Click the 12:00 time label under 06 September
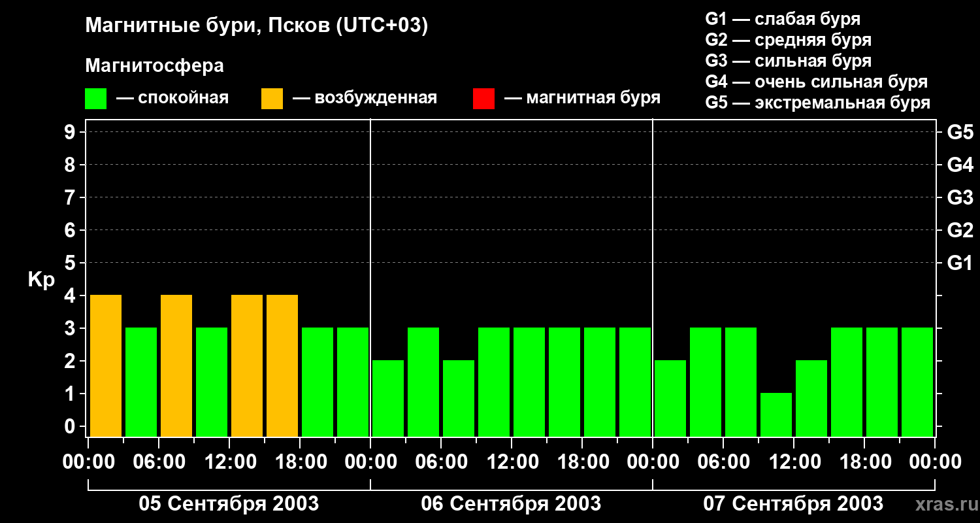The image size is (980, 523). coord(512,462)
